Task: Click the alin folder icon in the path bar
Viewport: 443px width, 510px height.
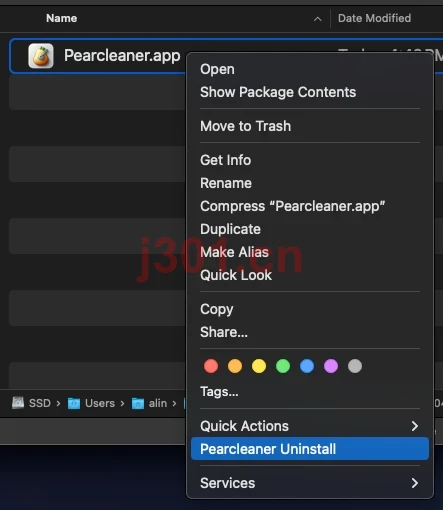Action: coord(138,403)
